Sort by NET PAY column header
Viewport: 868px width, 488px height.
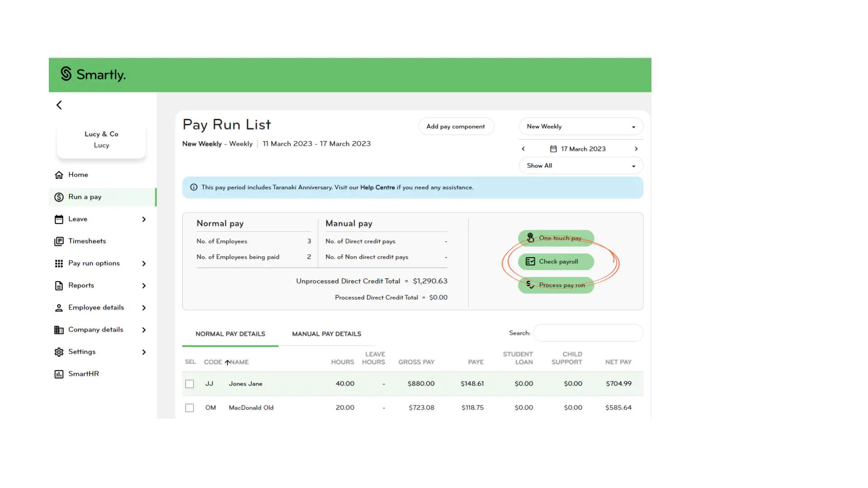(x=618, y=362)
